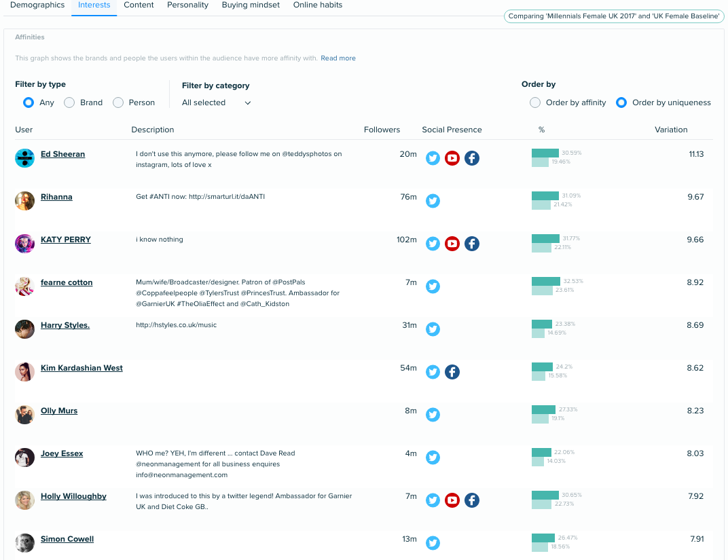728x560 pixels.
Task: Open the Rihanna user link
Action: [x=56, y=197]
